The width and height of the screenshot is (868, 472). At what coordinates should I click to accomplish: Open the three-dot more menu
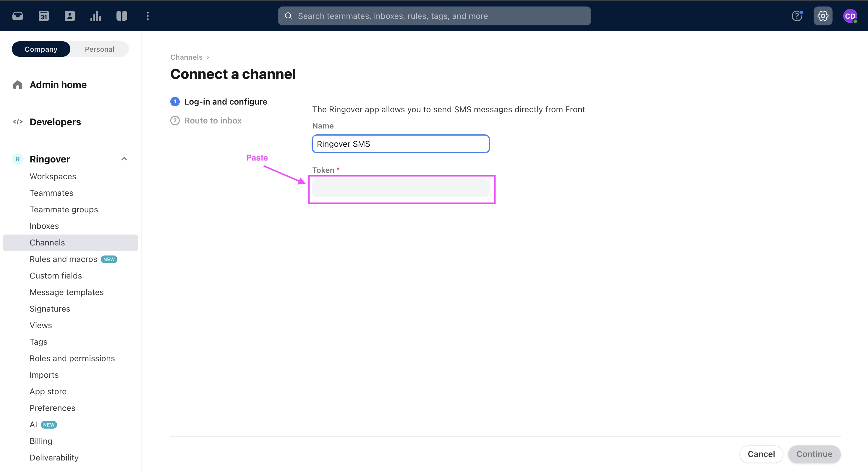(x=148, y=16)
